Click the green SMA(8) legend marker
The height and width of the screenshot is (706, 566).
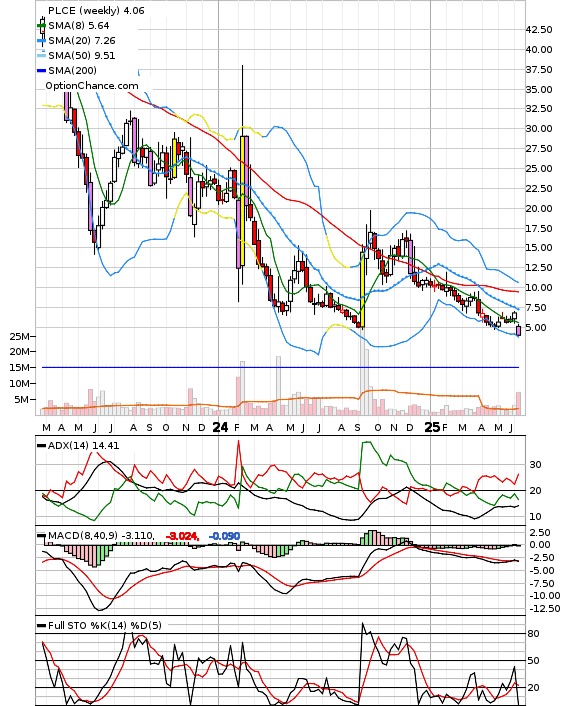(x=41, y=26)
